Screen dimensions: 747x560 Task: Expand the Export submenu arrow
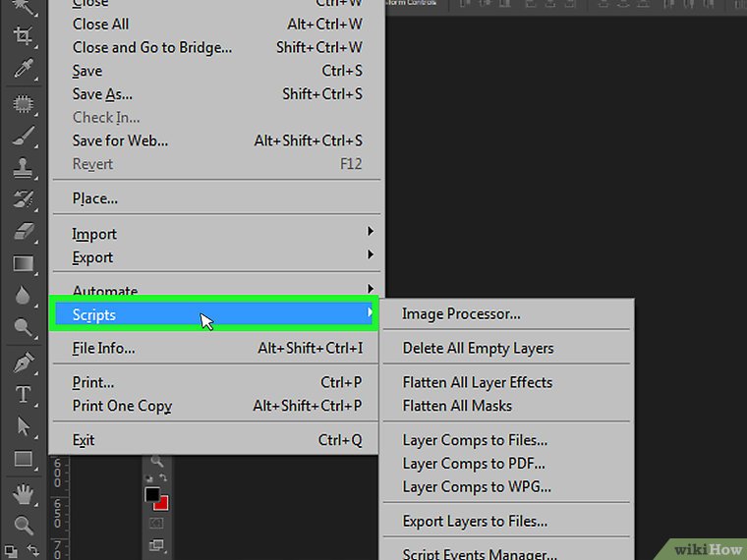pyautogui.click(x=371, y=256)
